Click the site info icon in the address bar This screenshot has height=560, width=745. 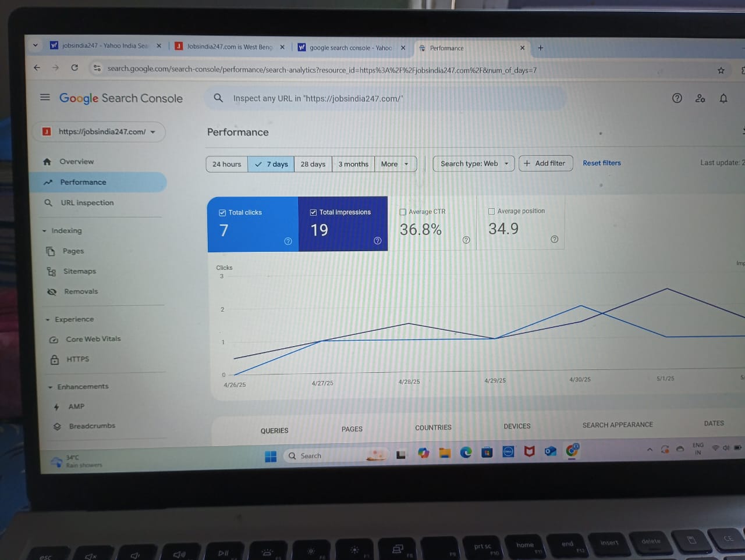point(97,68)
